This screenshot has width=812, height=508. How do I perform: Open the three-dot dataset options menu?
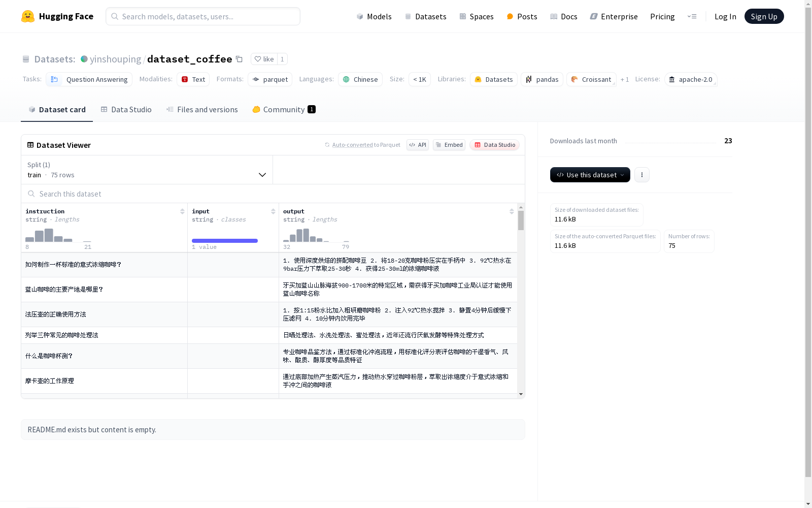pyautogui.click(x=642, y=175)
